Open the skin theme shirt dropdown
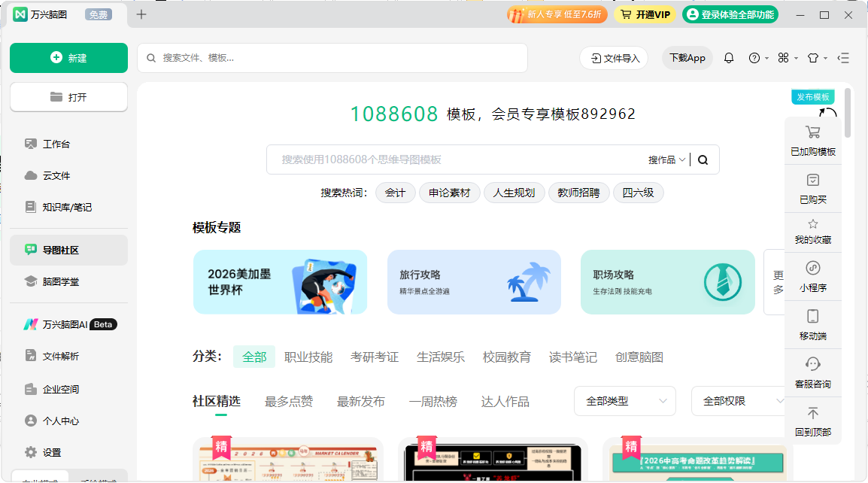 (817, 58)
